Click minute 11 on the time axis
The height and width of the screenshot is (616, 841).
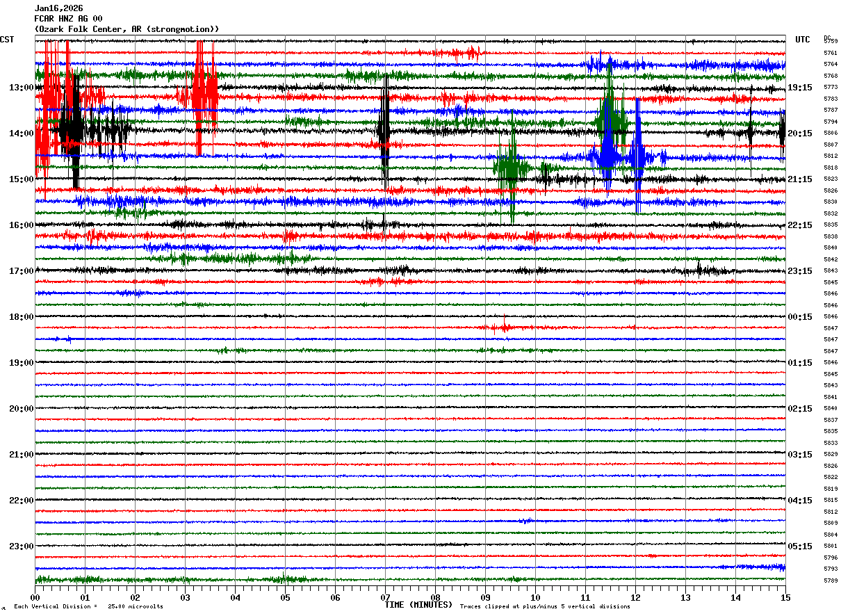coord(585,597)
